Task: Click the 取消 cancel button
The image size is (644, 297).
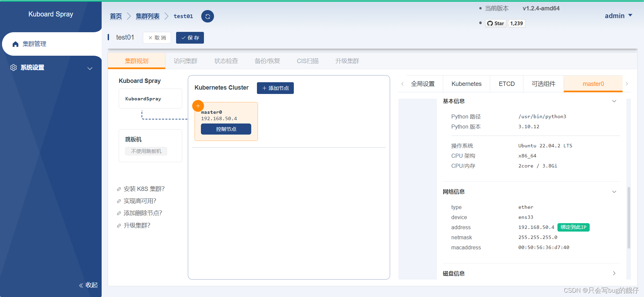Action: (x=157, y=38)
